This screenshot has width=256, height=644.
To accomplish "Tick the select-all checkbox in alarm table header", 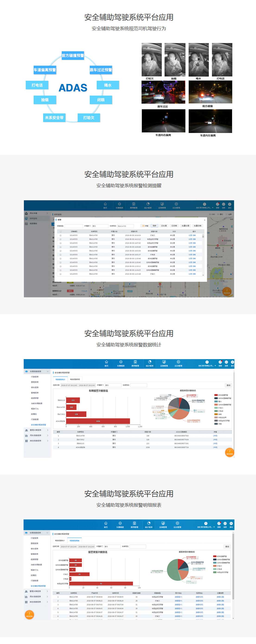I will point(61,232).
